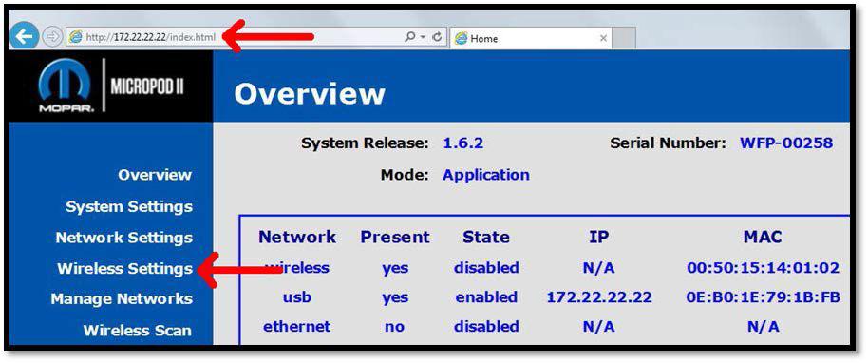
Task: Click the search magnifier icon in address bar
Action: (410, 36)
